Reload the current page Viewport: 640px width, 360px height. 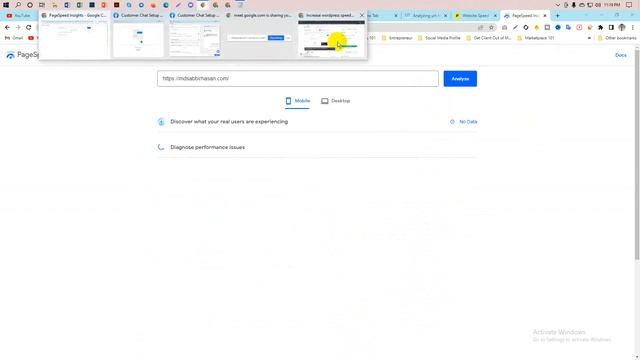pyautogui.click(x=29, y=27)
